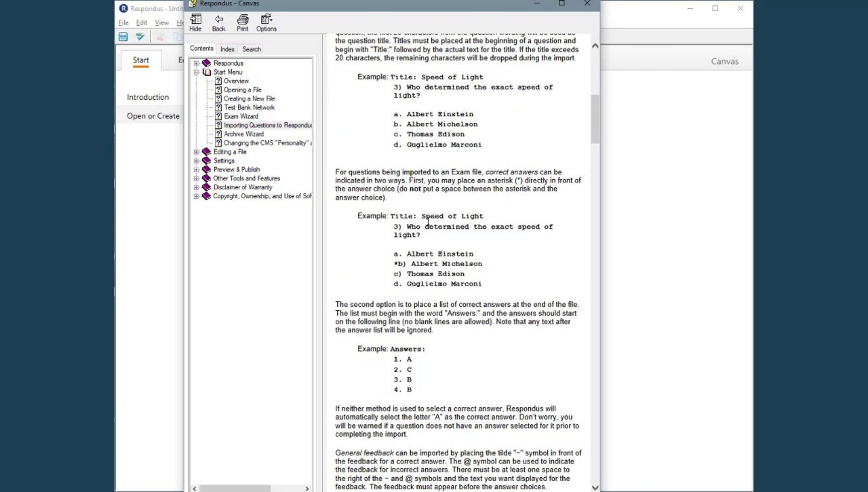This screenshot has width=868, height=492.
Task: Open the Archive Wizard help topic
Action: click(x=243, y=134)
